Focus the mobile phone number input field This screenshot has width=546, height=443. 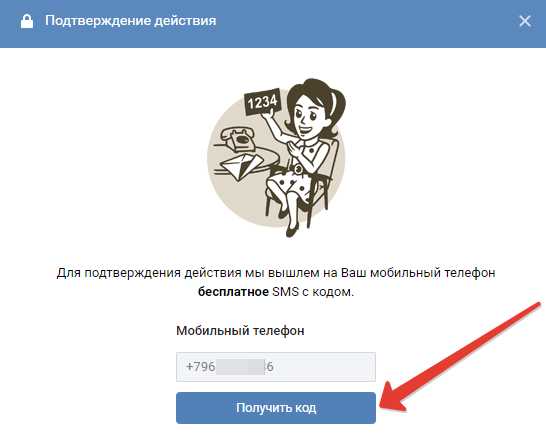point(276,367)
